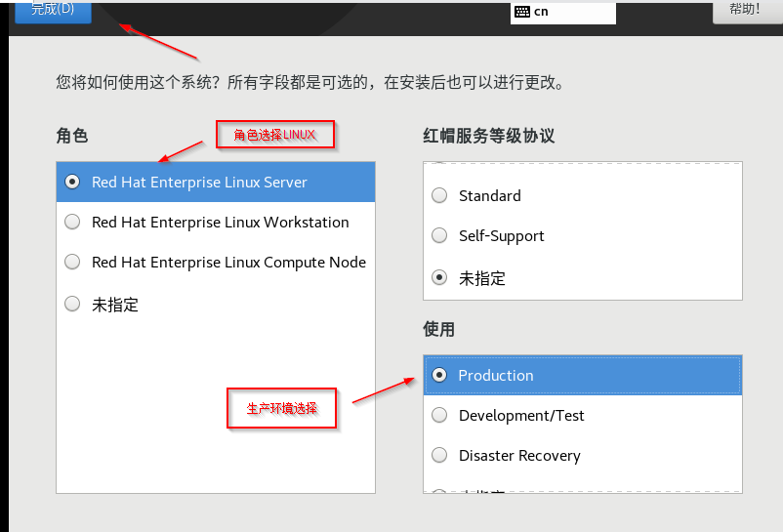The image size is (783, 532).
Task: Click the 您将如何使用这个系统 description text
Action: tap(309, 82)
